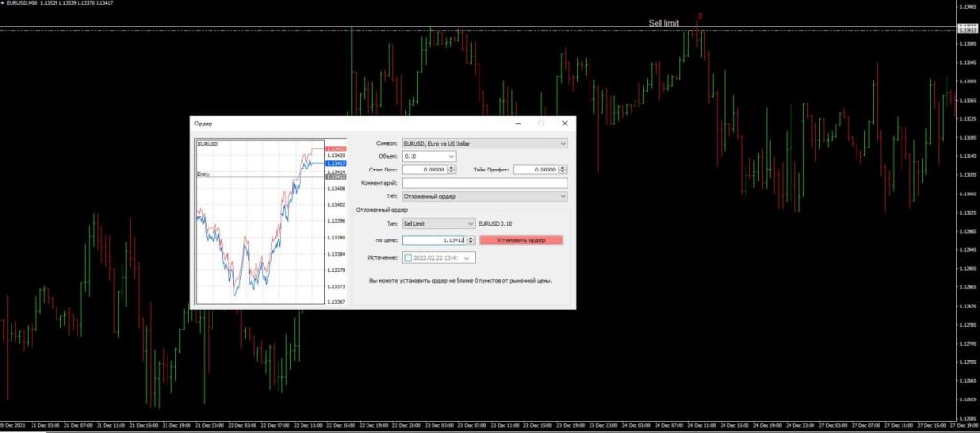This screenshot has width=980, height=433.
Task: Click the red ask price tag in the tick chart
Action: tap(336, 148)
